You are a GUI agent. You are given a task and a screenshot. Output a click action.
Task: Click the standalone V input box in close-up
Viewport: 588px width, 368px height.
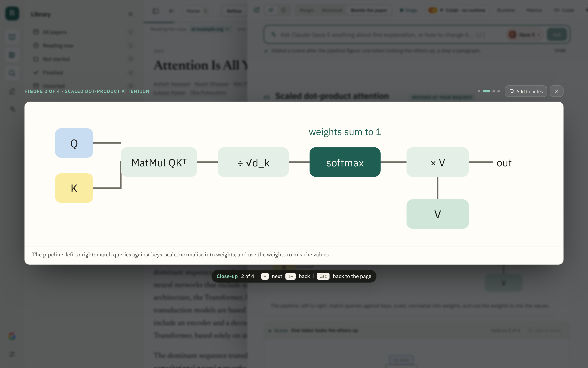click(x=438, y=214)
